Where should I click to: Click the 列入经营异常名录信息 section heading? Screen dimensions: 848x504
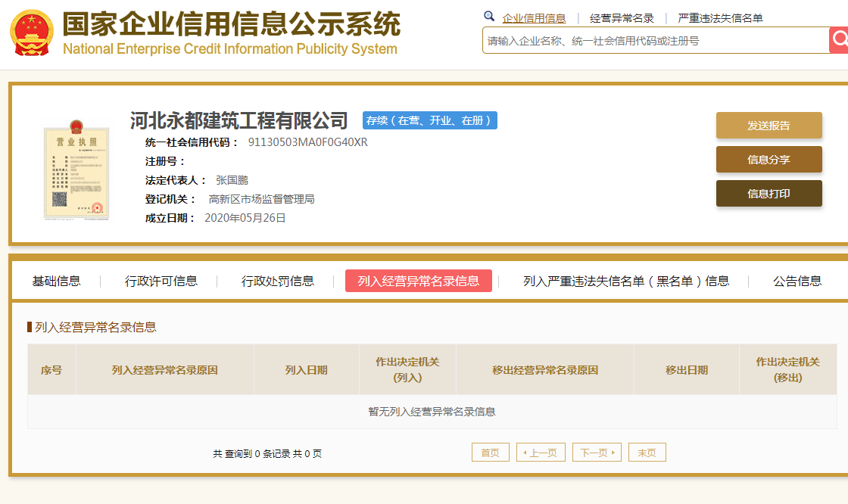point(95,327)
